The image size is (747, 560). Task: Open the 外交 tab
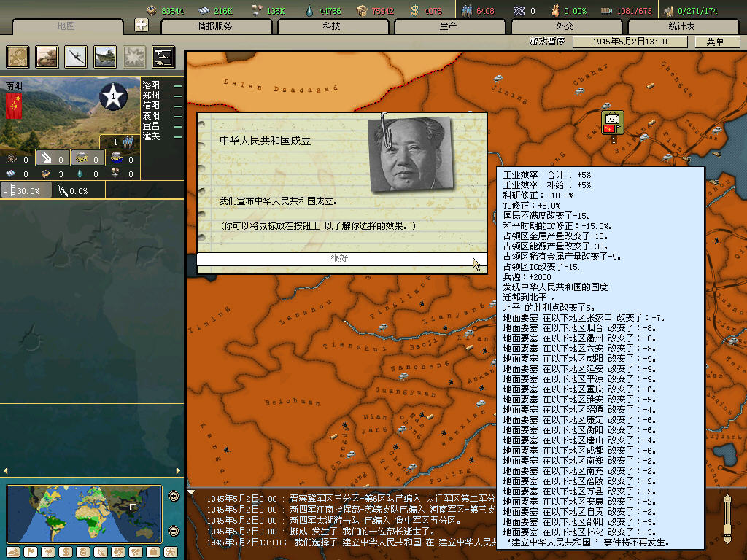tap(565, 26)
